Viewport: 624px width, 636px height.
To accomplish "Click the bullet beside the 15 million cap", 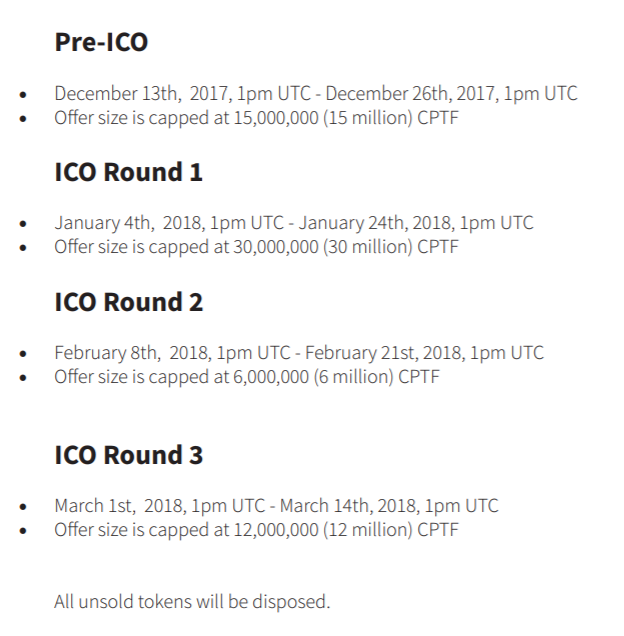I will [x=24, y=120].
